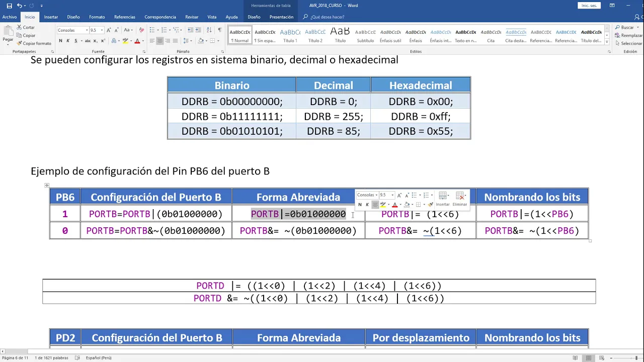Click Insertar table icon in mini toolbar
Image resolution: width=644 pixels, height=362 pixels.
(x=442, y=198)
